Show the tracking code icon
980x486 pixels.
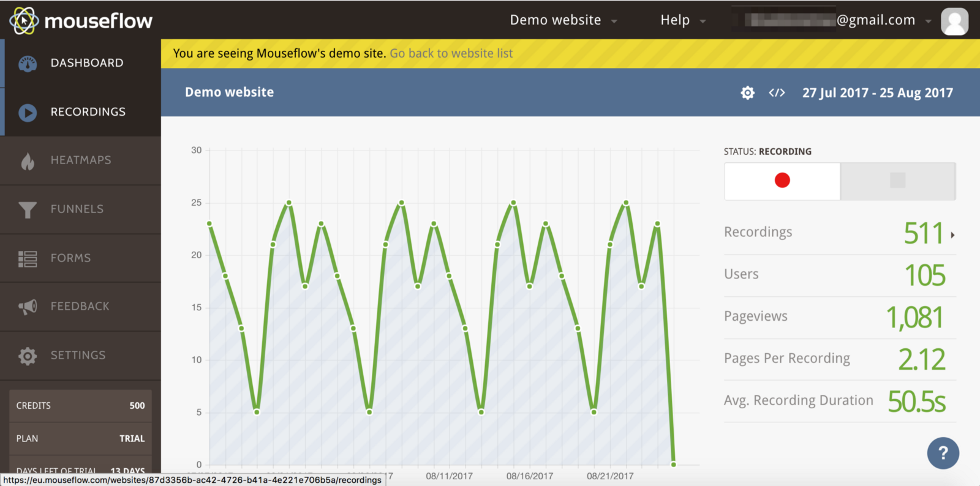tap(777, 93)
